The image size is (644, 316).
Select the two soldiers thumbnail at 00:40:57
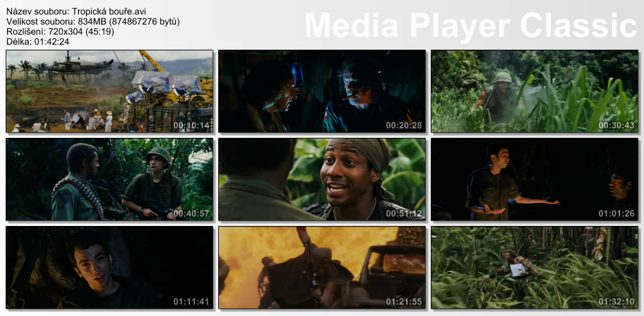point(109,179)
